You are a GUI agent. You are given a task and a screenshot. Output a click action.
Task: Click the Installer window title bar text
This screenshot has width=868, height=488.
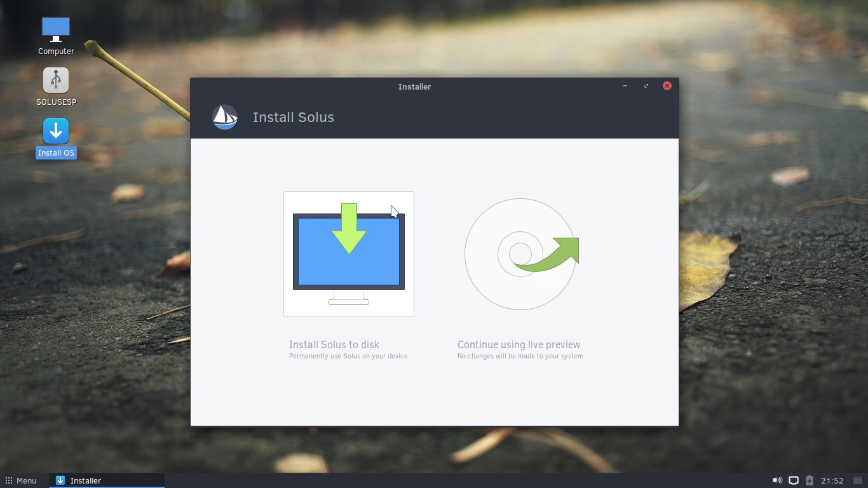pyautogui.click(x=415, y=86)
